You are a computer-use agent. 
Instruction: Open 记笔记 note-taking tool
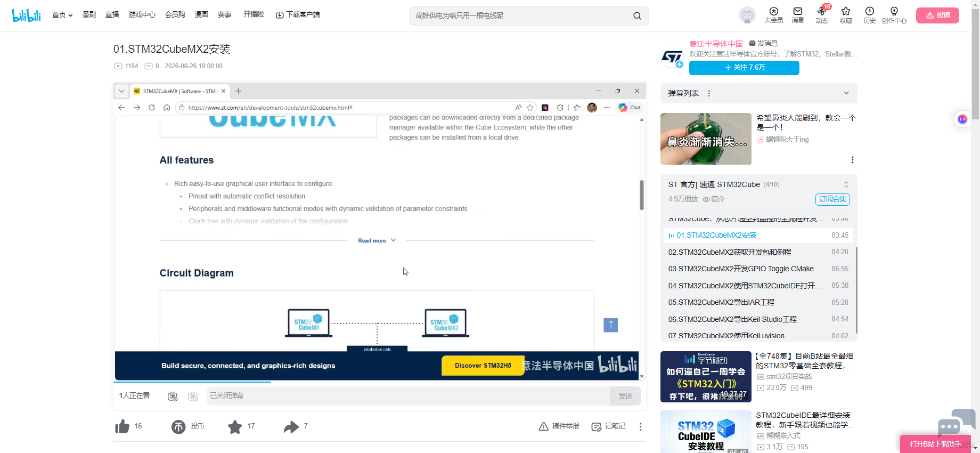pos(609,426)
